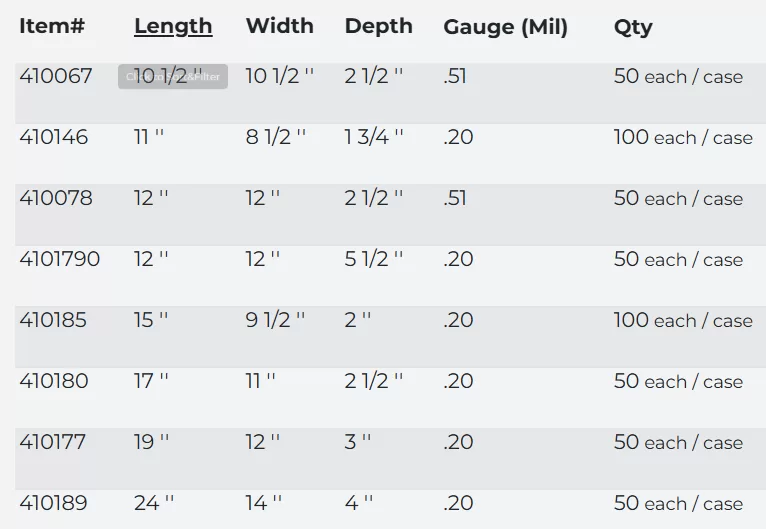Select item number 410146
The image size is (766, 529).
54,137
